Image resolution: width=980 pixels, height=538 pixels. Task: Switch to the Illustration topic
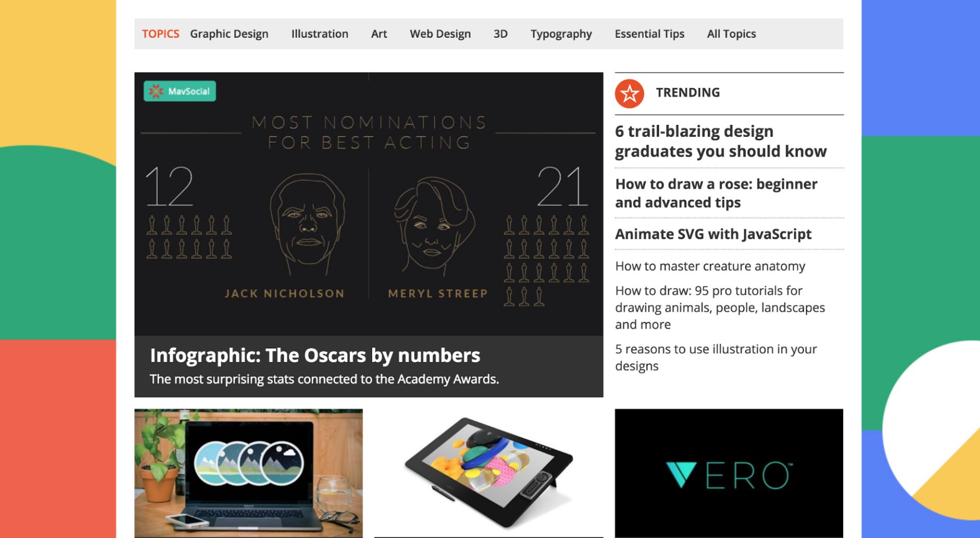pos(320,34)
